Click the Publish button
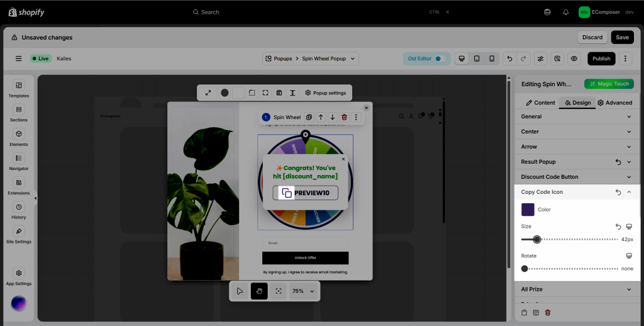 point(601,59)
